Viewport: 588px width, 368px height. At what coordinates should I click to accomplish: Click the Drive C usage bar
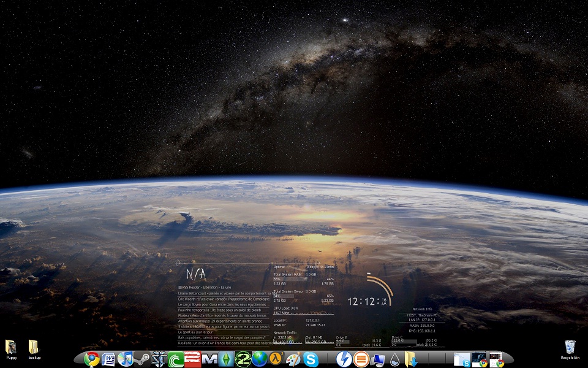404,341
